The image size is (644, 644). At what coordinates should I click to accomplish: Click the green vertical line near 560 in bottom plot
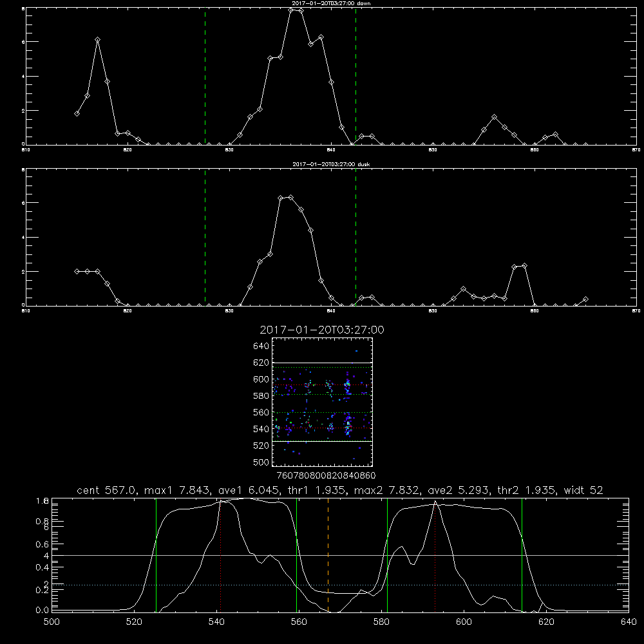point(296,554)
